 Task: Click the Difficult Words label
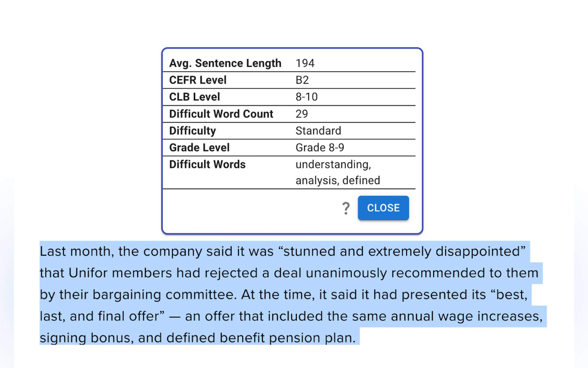click(x=207, y=164)
